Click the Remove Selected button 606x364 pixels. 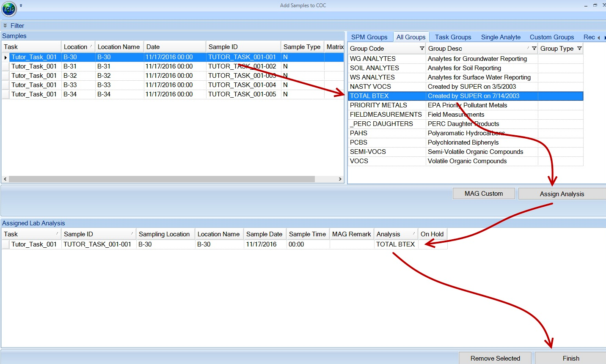[x=495, y=358]
